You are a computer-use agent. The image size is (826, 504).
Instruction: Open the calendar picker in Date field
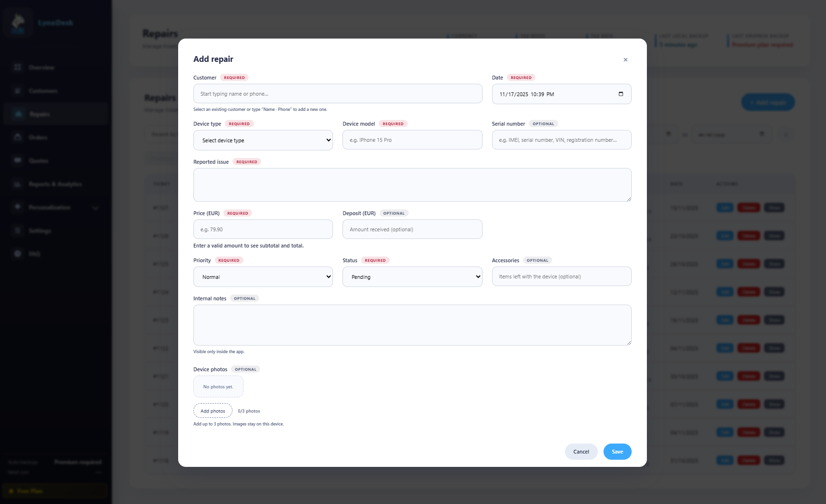621,94
